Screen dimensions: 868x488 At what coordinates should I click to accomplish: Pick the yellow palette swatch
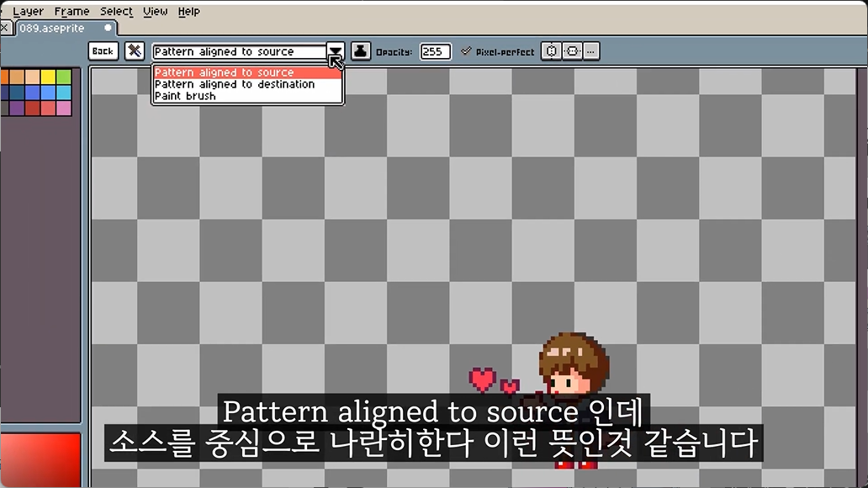(48, 77)
